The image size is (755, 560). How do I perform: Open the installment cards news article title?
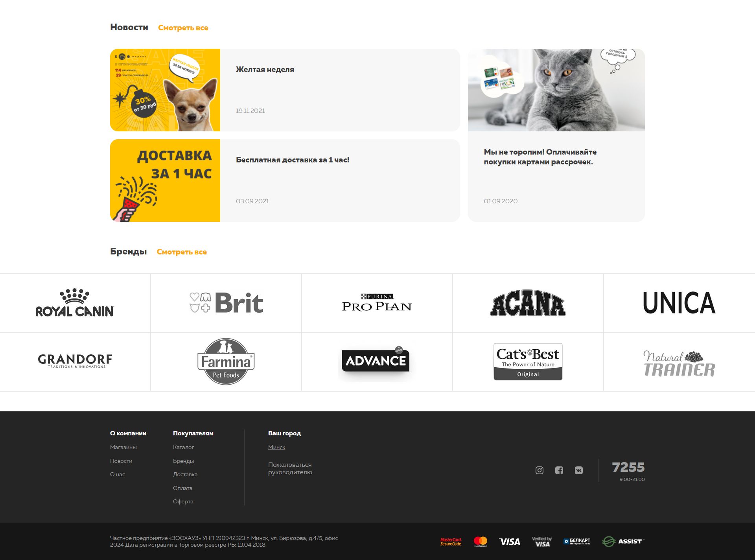tap(540, 157)
